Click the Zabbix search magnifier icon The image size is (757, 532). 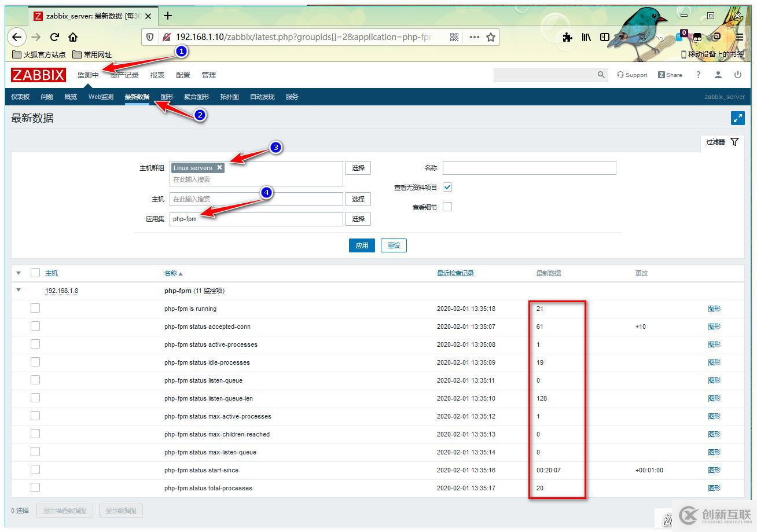[x=601, y=75]
